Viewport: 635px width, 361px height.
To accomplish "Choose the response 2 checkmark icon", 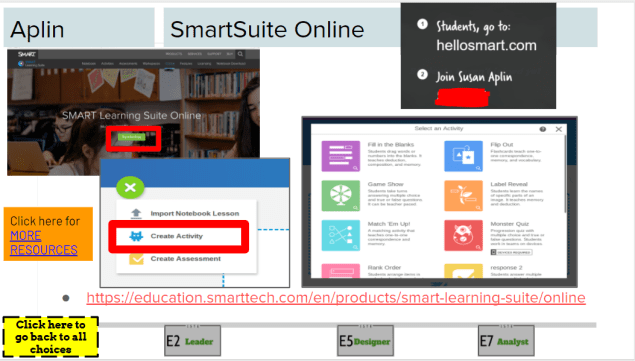I will click(x=463, y=271).
